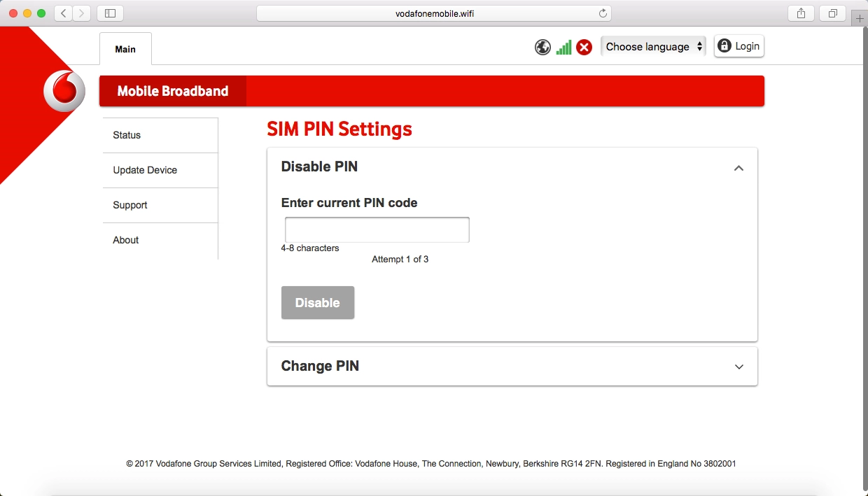Open the Choose language dropdown

(x=652, y=46)
